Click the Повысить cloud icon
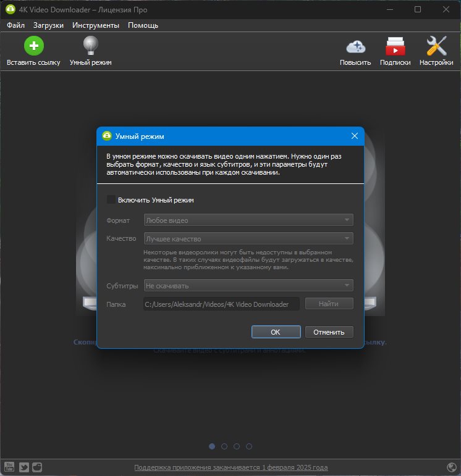 pos(355,47)
